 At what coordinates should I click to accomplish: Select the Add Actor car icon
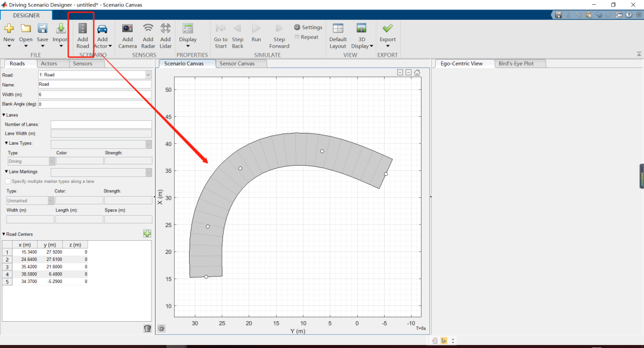[x=103, y=29]
